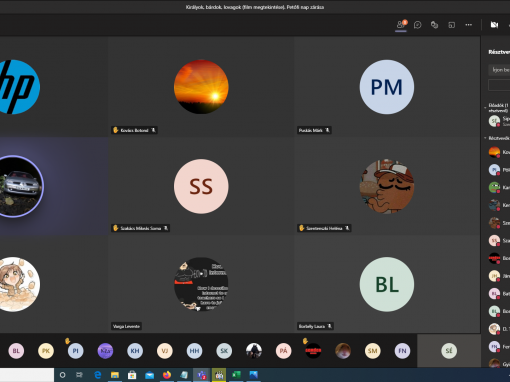The image size is (510, 382).
Task: Select the sunset avatar in the video grid
Action: 201,87
